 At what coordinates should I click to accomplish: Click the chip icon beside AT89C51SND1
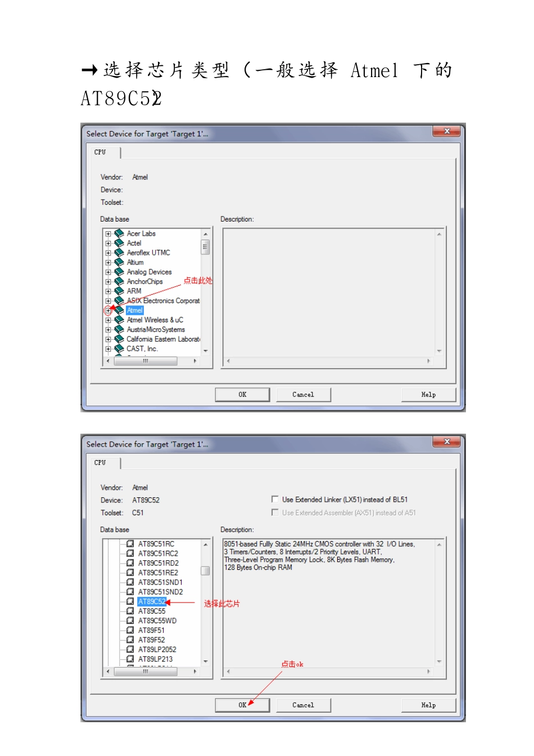(130, 582)
